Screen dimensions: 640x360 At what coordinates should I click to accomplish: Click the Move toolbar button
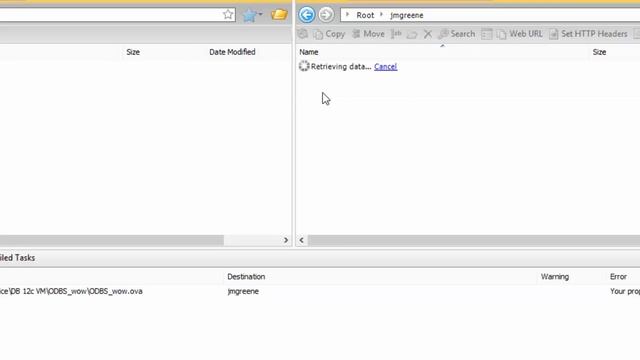368,34
